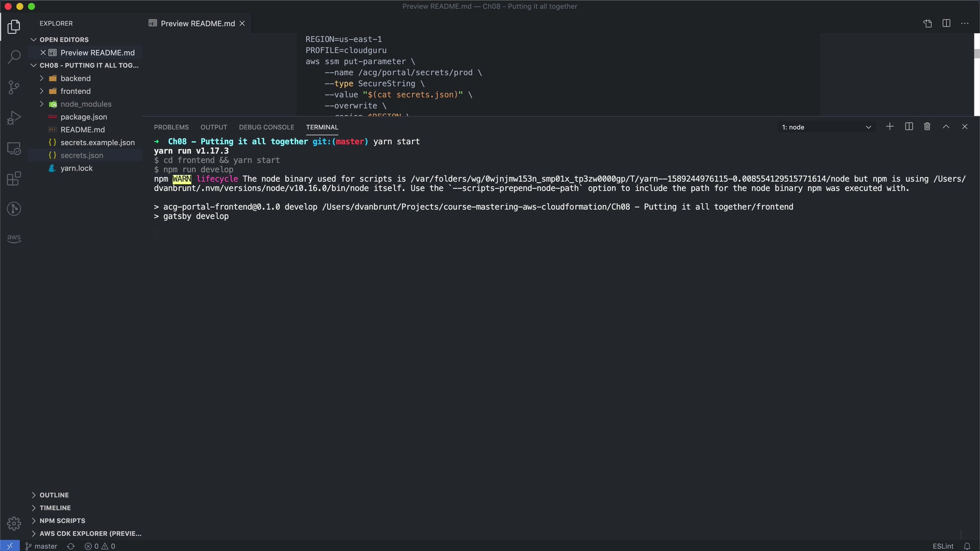Click the master branch in status bar
This screenshot has height=551, width=980.
[x=42, y=546]
